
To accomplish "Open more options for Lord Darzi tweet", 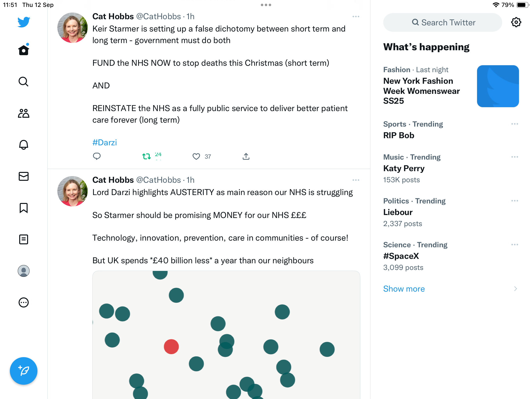I will (356, 180).
